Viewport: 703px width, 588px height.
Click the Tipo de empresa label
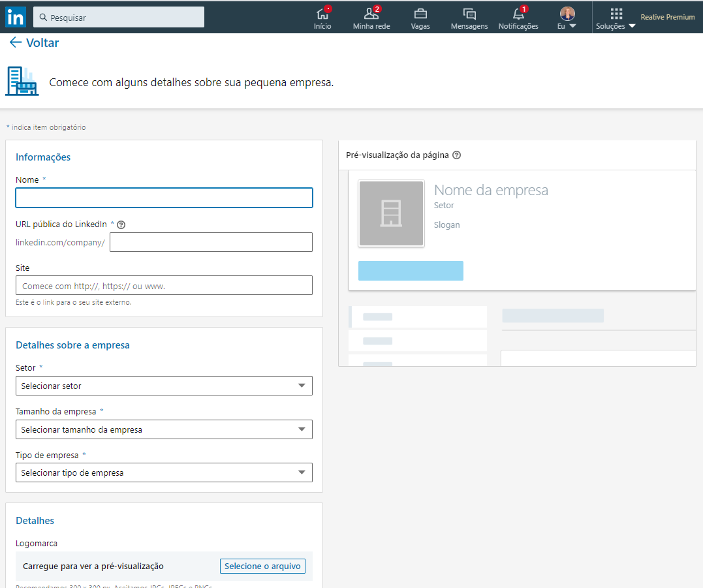(47, 456)
